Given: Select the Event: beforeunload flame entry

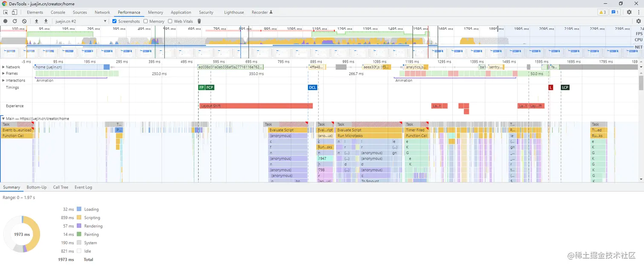Looking at the screenshot, I should click(17, 130).
